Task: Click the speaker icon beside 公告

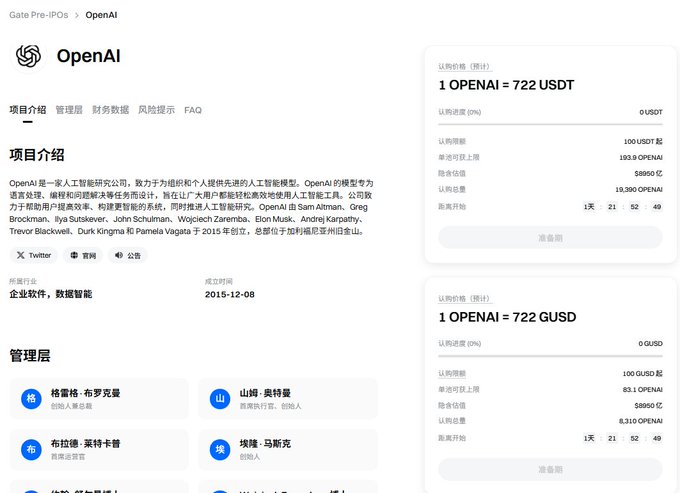Action: coord(119,255)
